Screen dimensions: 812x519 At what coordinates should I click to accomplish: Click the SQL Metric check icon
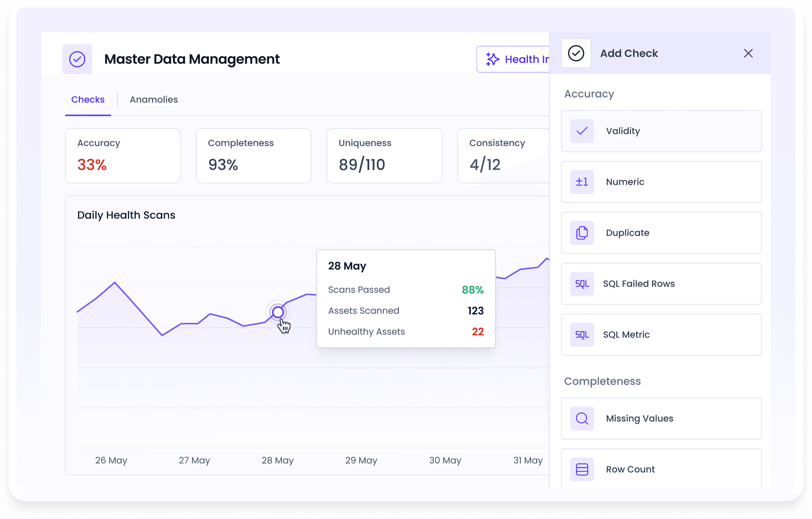[582, 334]
